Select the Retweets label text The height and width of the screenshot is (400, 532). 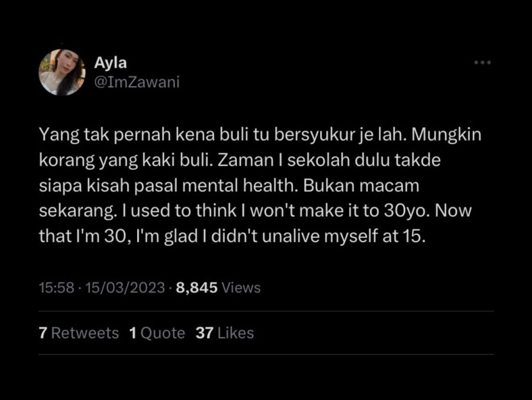(85, 333)
